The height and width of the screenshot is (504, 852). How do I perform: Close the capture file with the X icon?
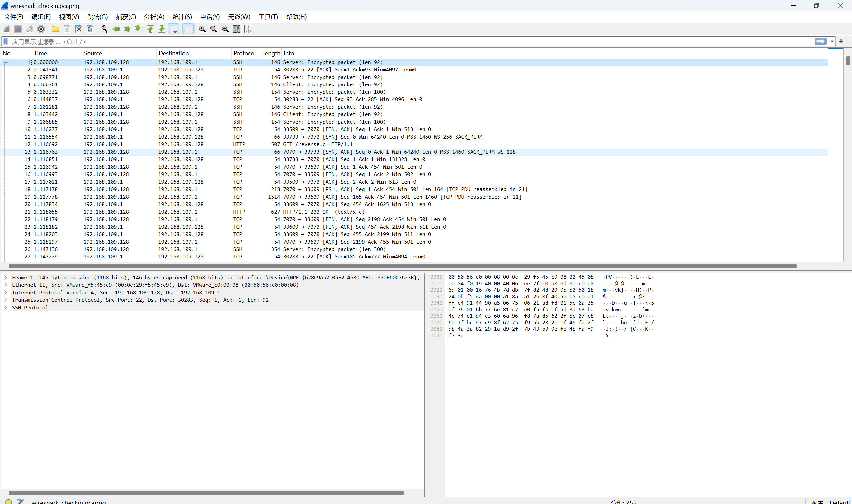[x=79, y=29]
